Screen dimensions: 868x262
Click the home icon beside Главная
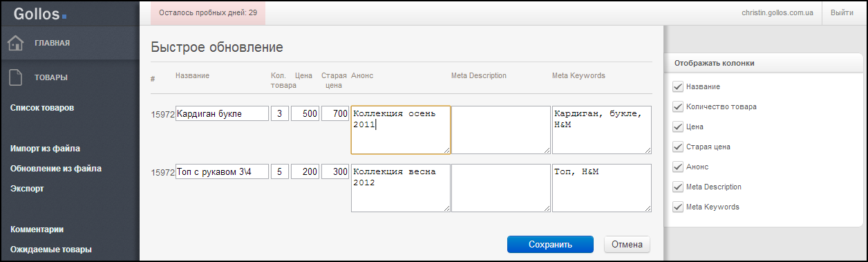point(15,43)
